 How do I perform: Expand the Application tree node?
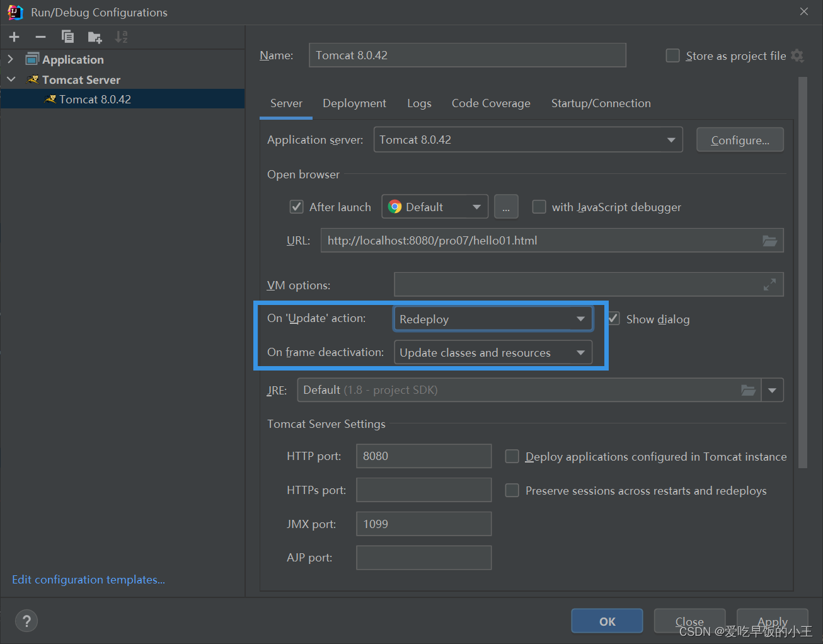pos(10,59)
